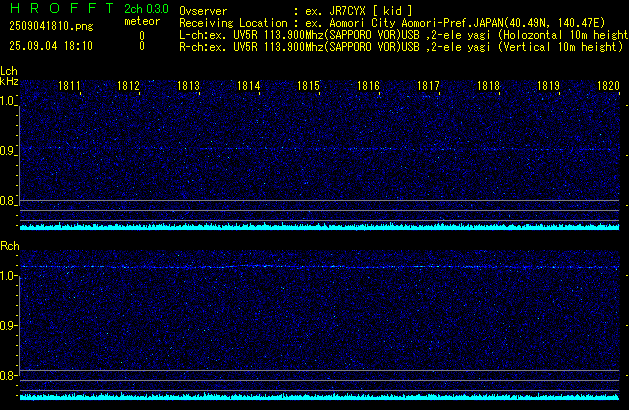Click the Lch channel label
The width and height of the screenshot is (629, 410).
pyautogui.click(x=9, y=71)
